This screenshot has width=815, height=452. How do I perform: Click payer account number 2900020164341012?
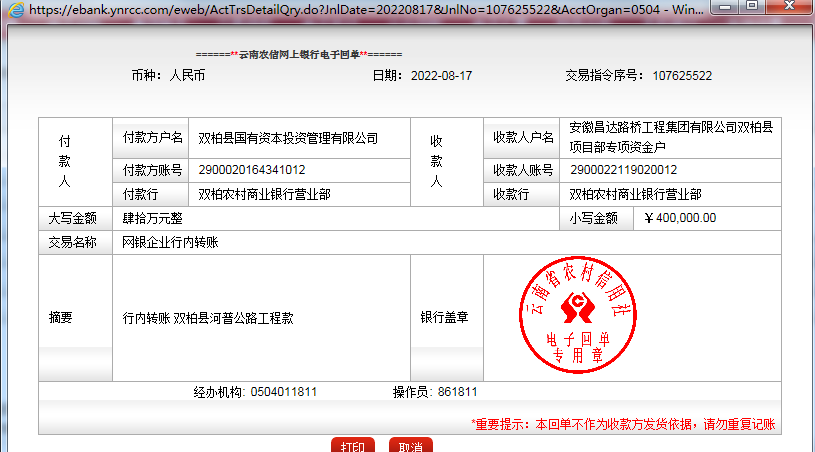pos(252,170)
